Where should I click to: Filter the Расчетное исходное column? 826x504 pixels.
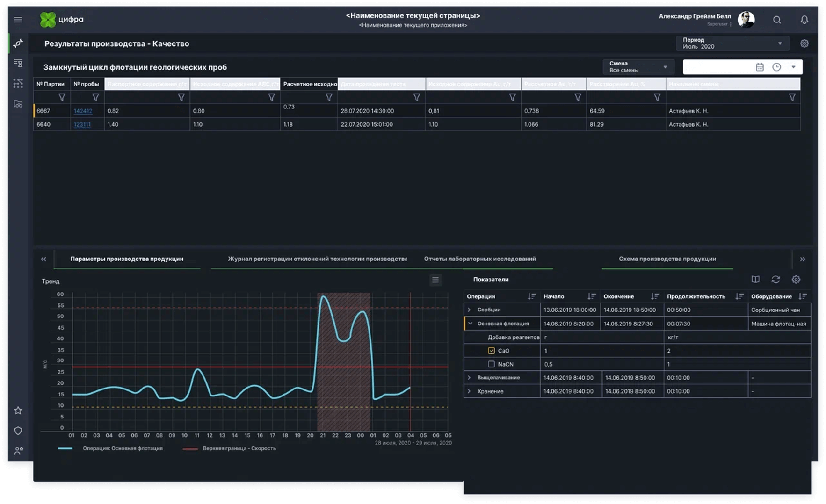329,97
